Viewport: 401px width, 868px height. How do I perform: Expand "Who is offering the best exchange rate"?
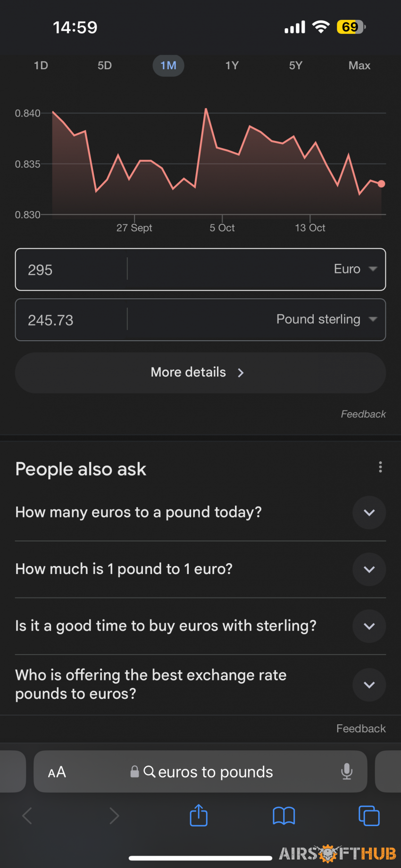(x=200, y=685)
